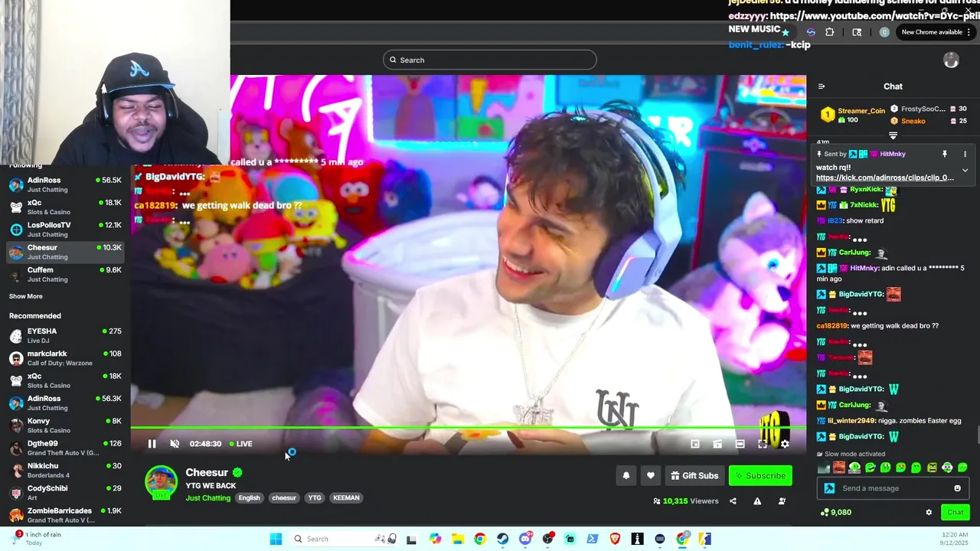Open the pinned adinross clip link

point(884,178)
